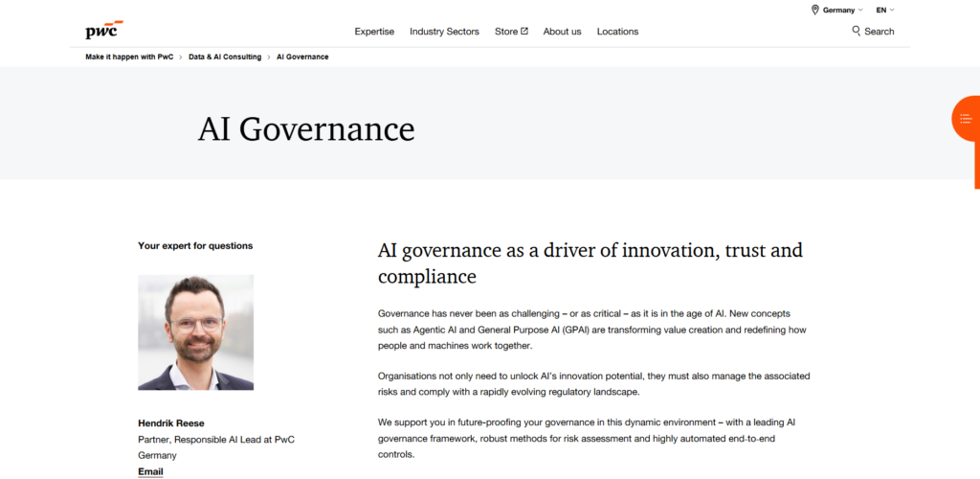Viewport: 980px width, 479px height.
Task: Click the PwC logo
Action: [x=104, y=30]
